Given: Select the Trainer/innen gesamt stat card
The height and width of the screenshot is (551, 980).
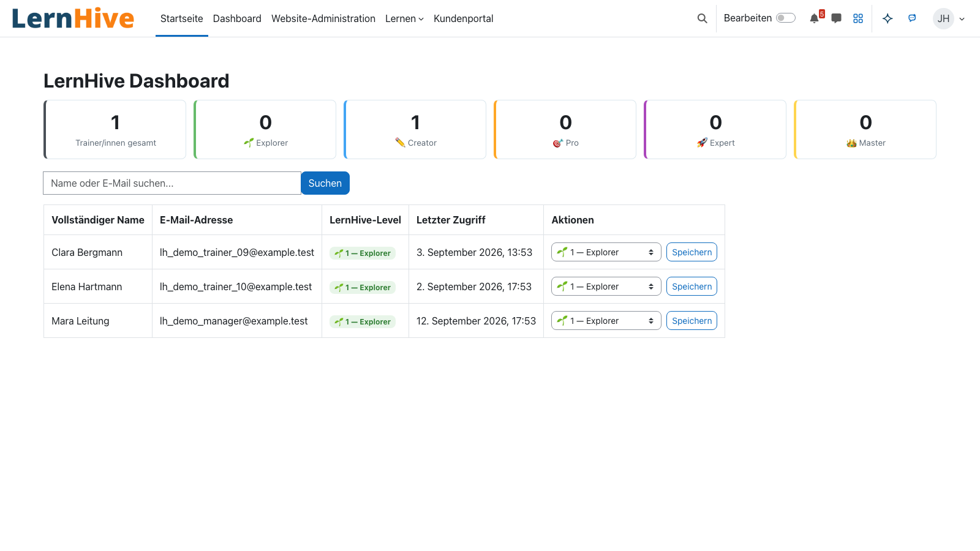Looking at the screenshot, I should (115, 130).
